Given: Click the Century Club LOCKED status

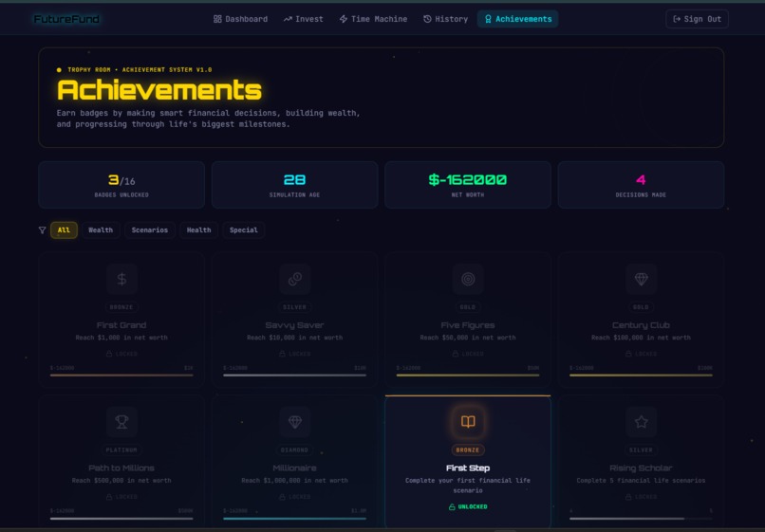Looking at the screenshot, I should (x=641, y=354).
